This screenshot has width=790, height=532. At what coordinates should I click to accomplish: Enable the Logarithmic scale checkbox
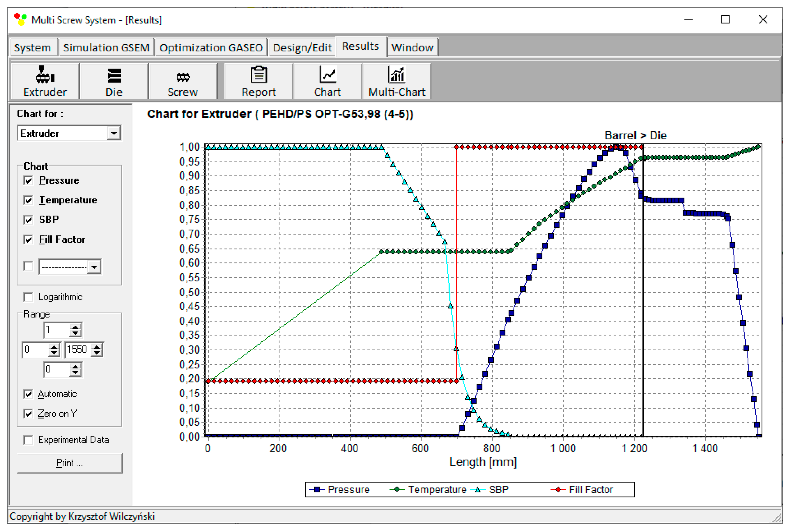(28, 297)
